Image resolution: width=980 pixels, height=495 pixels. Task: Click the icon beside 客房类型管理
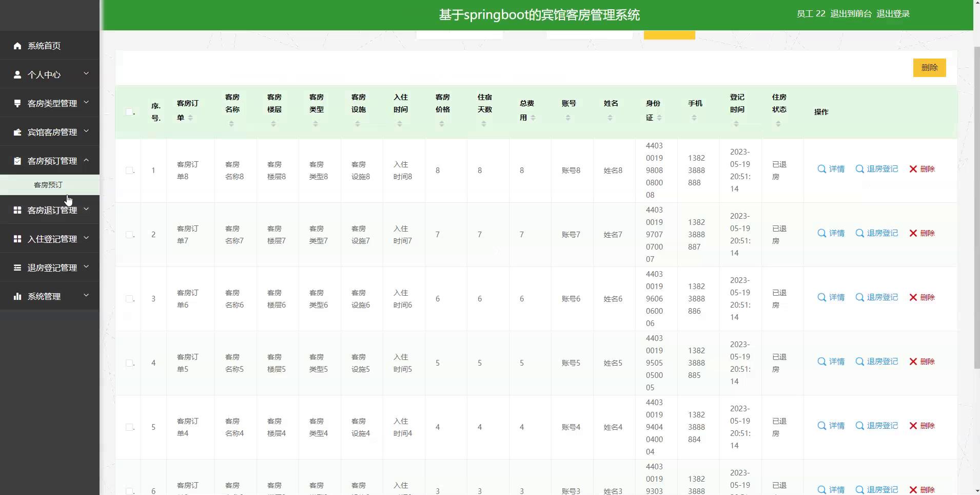(17, 103)
